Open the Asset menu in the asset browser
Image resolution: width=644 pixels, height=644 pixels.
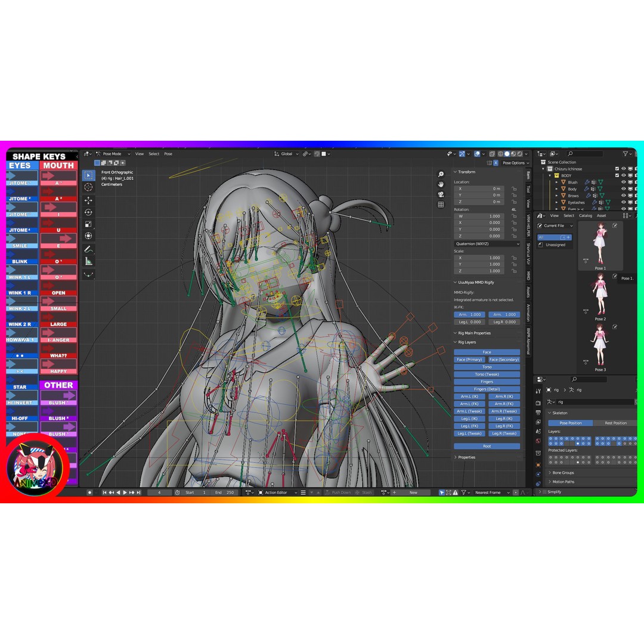[601, 216]
